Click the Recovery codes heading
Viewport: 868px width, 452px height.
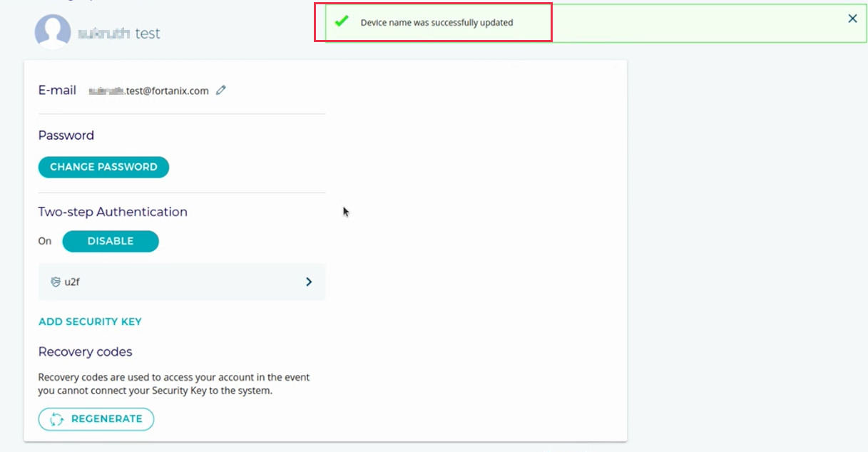coord(85,351)
